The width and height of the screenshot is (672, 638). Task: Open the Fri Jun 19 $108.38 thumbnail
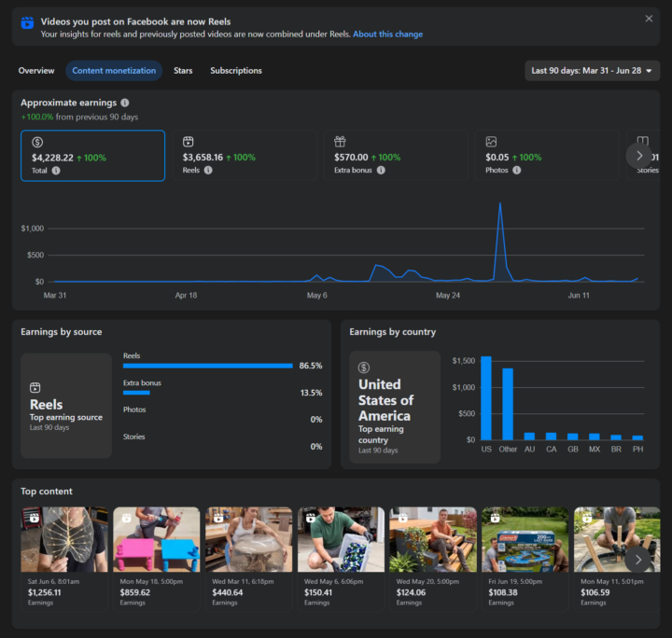525,539
